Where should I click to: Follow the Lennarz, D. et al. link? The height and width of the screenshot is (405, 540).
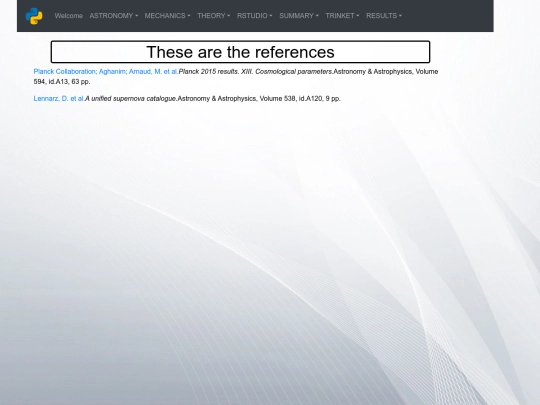pos(59,98)
